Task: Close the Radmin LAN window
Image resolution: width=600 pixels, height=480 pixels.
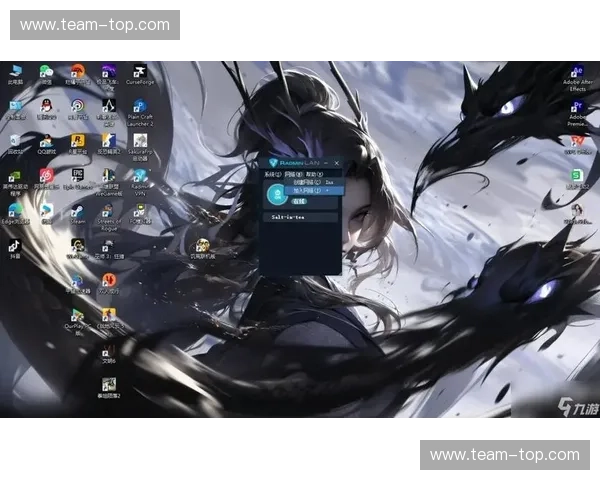Action: pyautogui.click(x=337, y=162)
